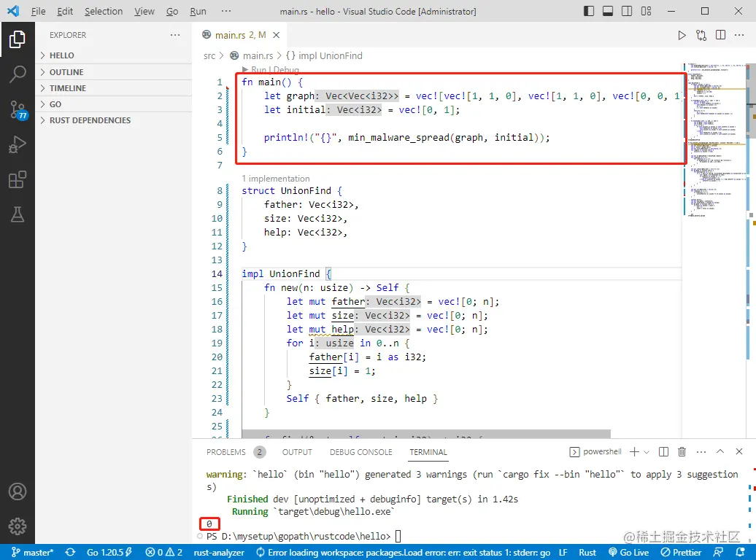This screenshot has width=756, height=560.
Task: Switch to the DEBUG CONSOLE tab
Action: pyautogui.click(x=360, y=452)
